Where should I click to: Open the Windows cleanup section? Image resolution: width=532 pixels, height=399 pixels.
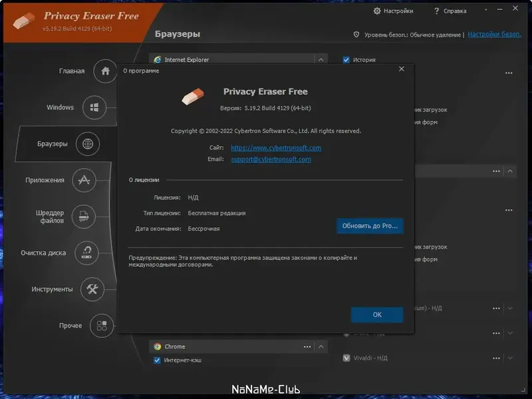click(94, 107)
